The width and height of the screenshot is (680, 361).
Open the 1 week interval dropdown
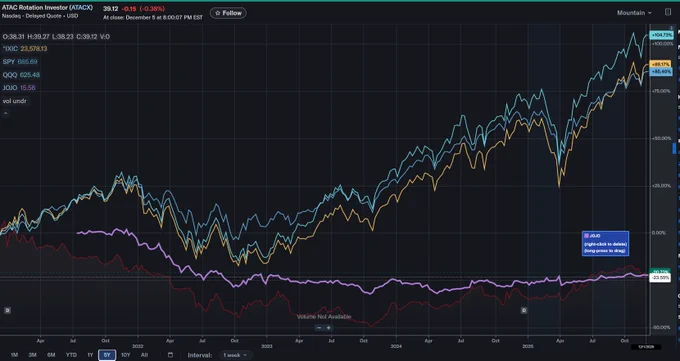pyautogui.click(x=235, y=355)
